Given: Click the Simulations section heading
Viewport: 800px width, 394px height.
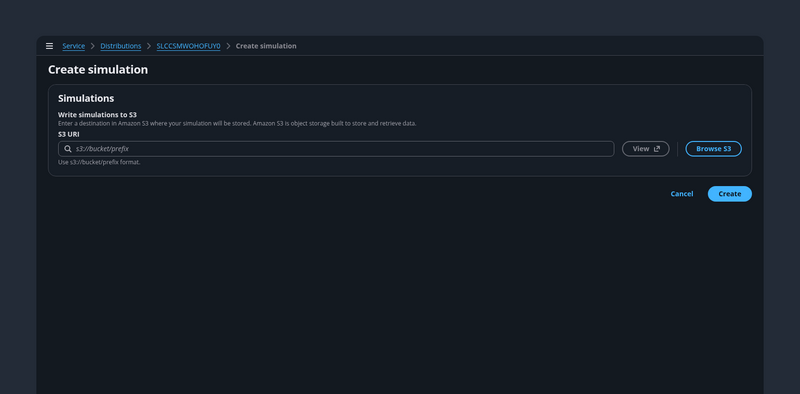Looking at the screenshot, I should click(x=86, y=98).
